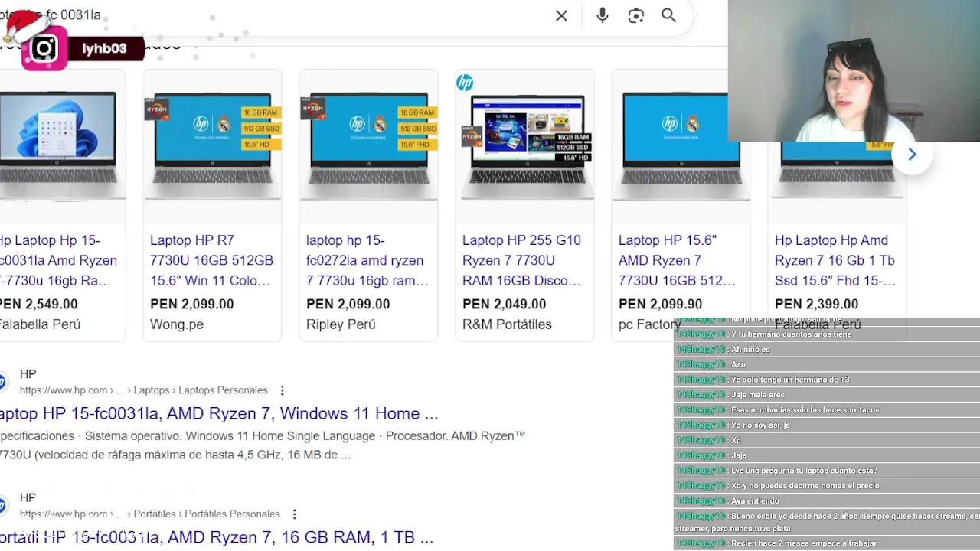Click the lyhb03 username in the overlay
This screenshot has height=551, width=980.
click(104, 48)
